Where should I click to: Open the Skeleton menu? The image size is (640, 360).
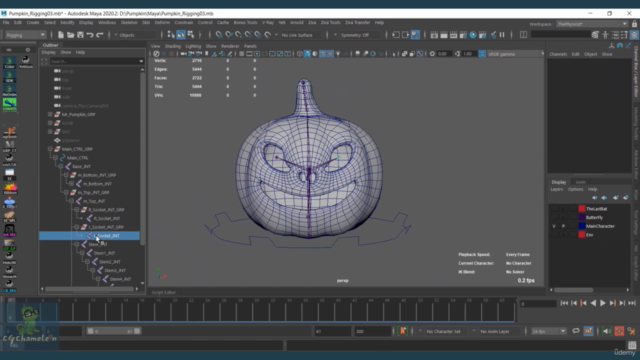click(129, 22)
